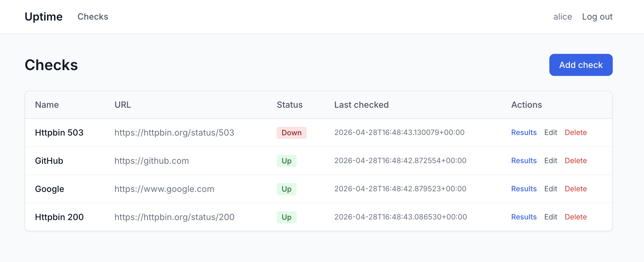Click the Down status badge
This screenshot has width=644, height=262.
[291, 133]
